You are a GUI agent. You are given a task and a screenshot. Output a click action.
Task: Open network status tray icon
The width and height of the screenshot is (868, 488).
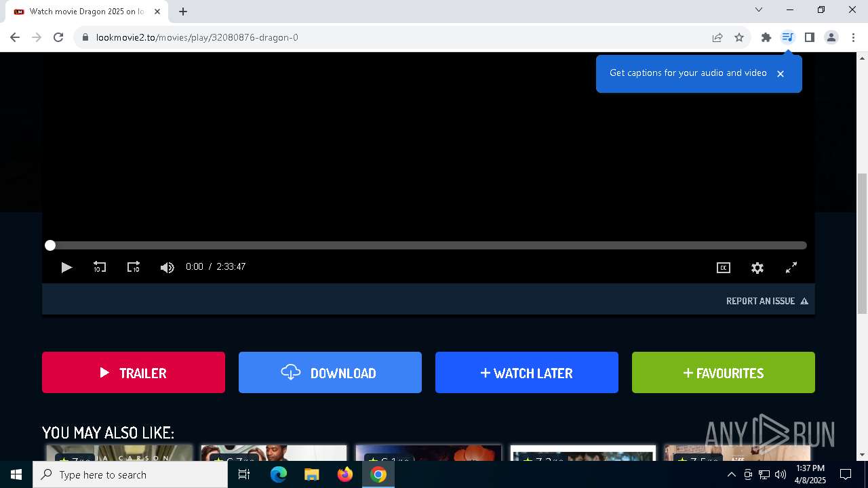coord(764,474)
